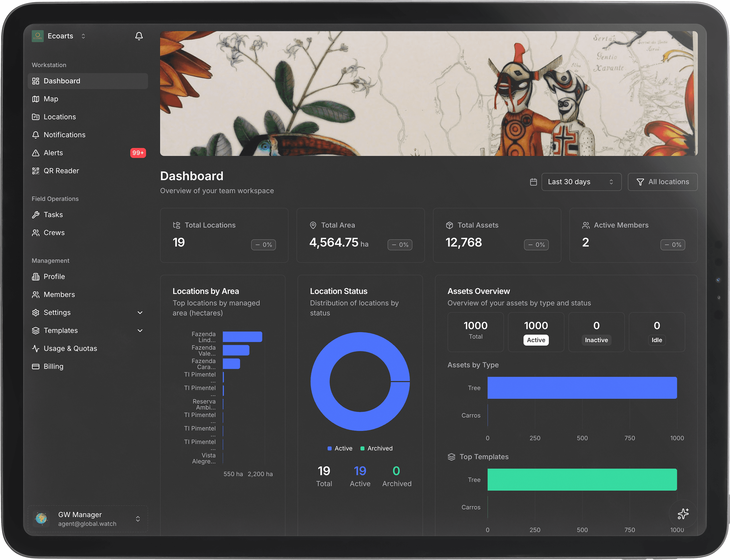
Task: Click the toucan and masks banner image
Action: (429, 94)
